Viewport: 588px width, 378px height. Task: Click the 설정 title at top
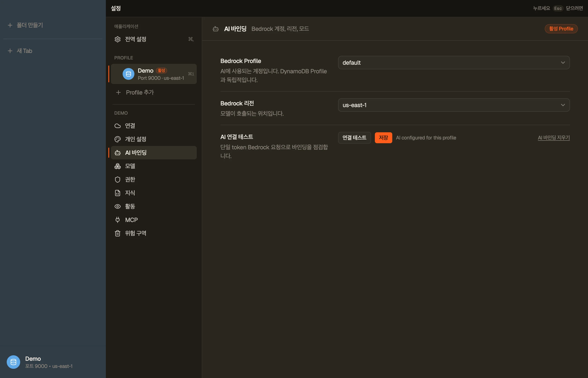point(116,8)
